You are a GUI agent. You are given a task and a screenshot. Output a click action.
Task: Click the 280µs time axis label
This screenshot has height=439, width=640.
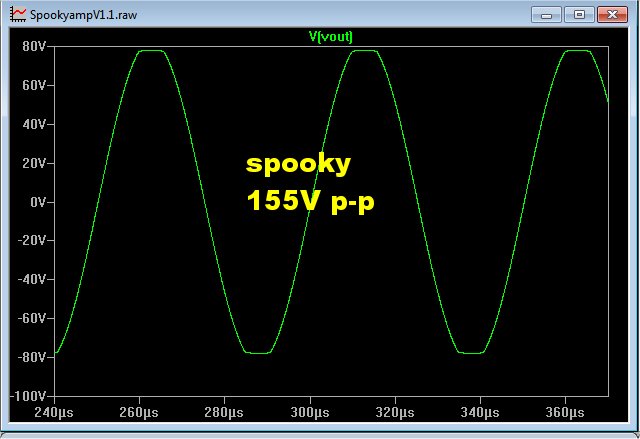224,412
